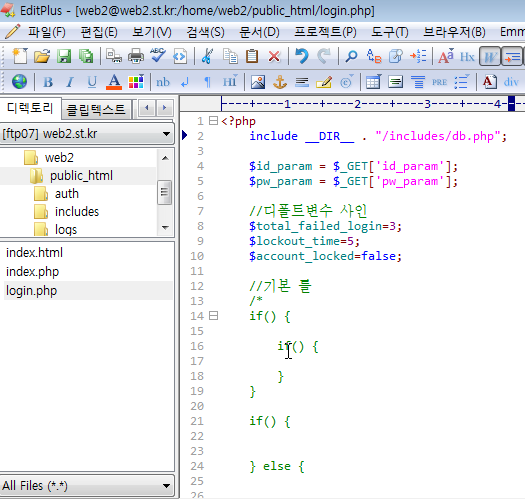Select index.php in the file list

(x=32, y=272)
